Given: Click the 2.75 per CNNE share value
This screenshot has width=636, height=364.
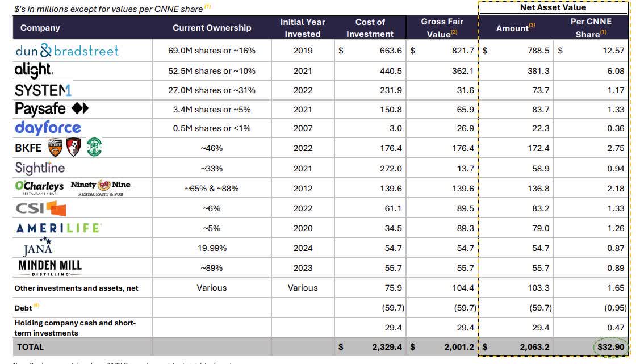Looking at the screenshot, I should (616, 148).
